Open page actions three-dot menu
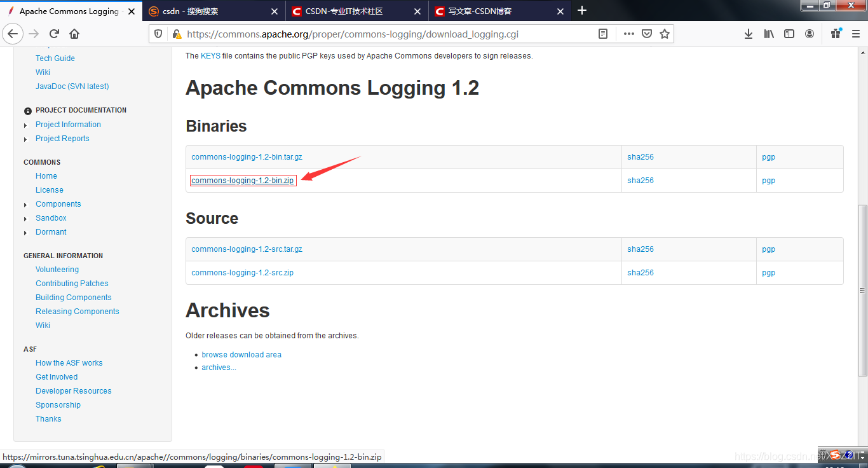 coord(629,34)
